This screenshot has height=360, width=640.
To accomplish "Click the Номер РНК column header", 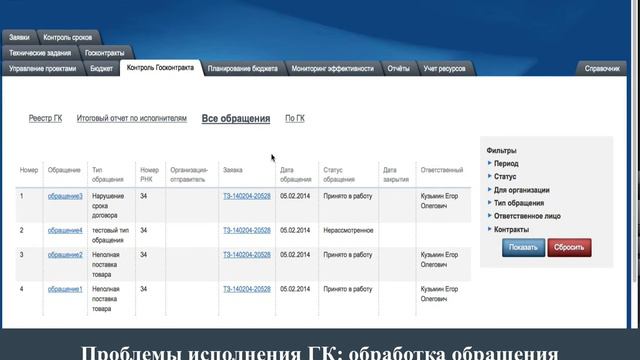I will (149, 175).
